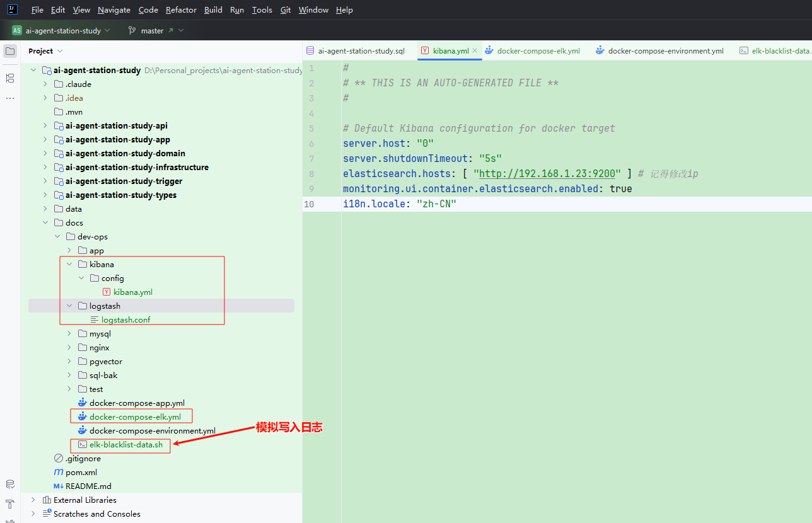This screenshot has width=812, height=523.
Task: Open the Project view dropdown
Action: pos(45,51)
